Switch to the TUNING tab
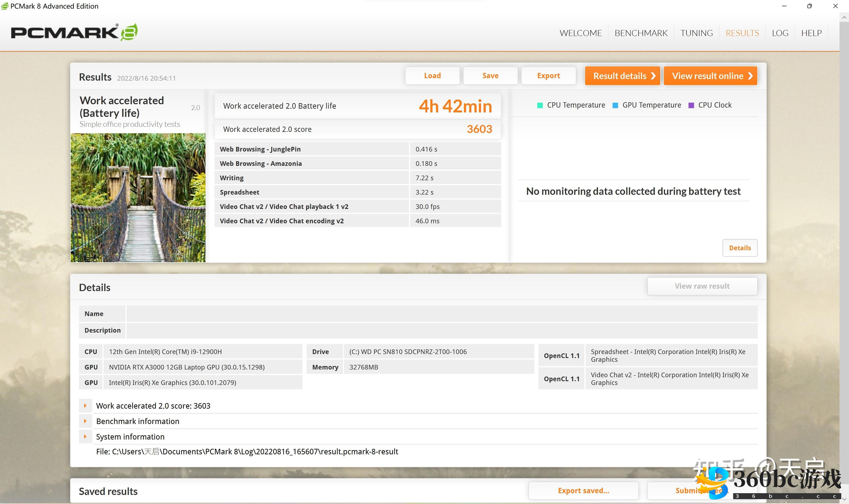This screenshot has height=504, width=849. tap(696, 33)
